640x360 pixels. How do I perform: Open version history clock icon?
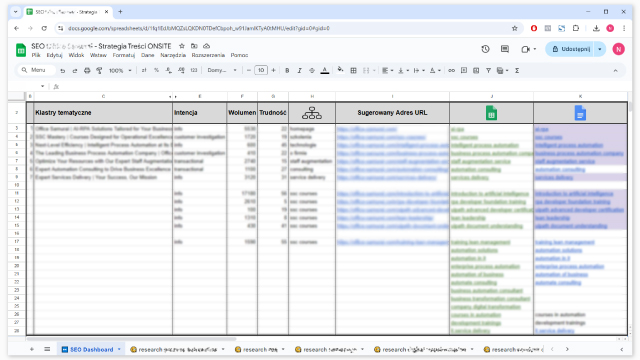tap(485, 49)
